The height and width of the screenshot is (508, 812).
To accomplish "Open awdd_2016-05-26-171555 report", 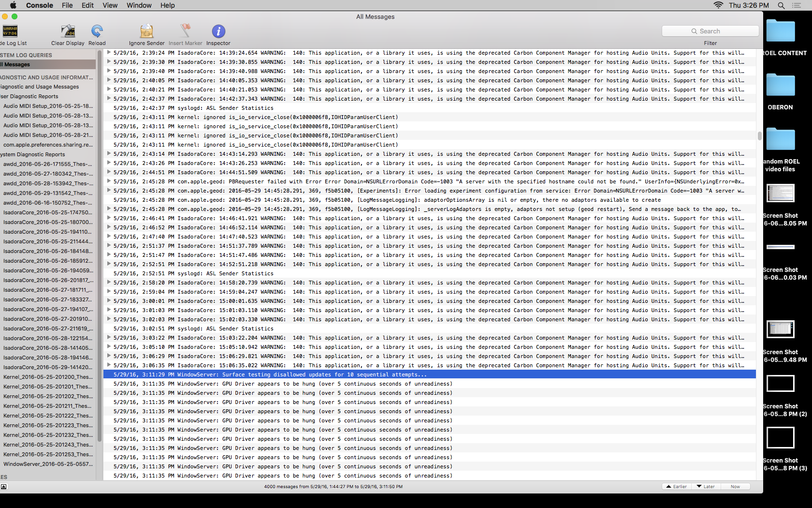I will click(48, 164).
